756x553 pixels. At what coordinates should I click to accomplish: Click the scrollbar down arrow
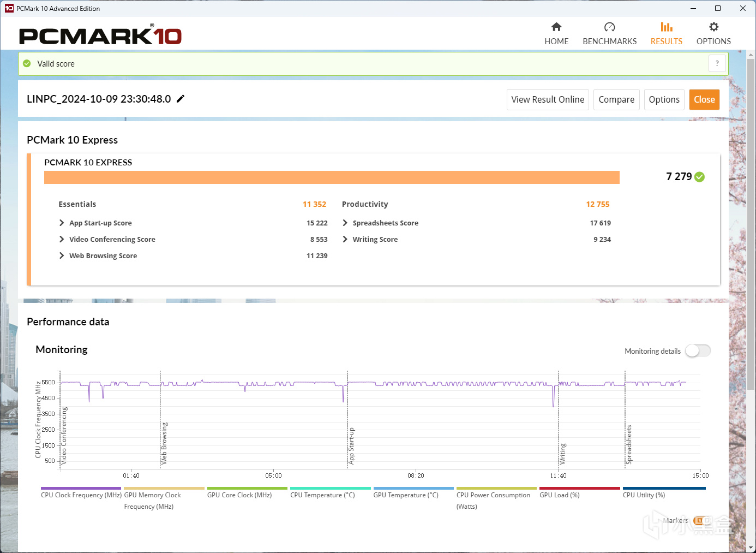click(x=751, y=547)
